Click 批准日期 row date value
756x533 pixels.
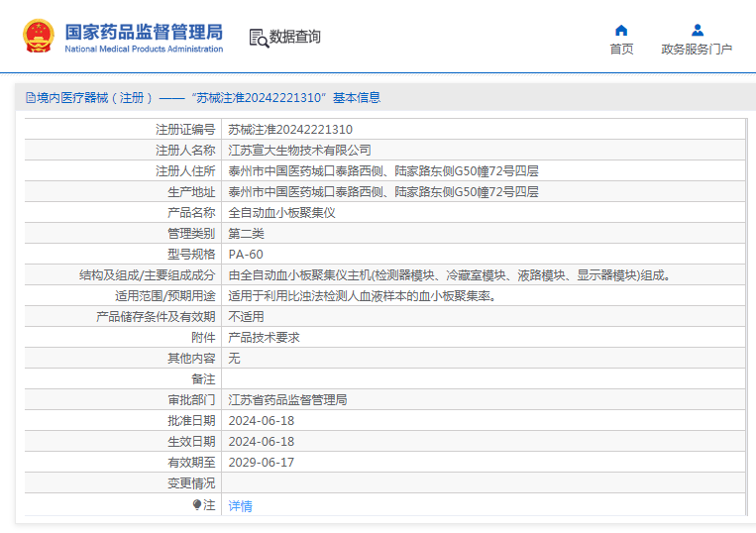[x=262, y=421]
